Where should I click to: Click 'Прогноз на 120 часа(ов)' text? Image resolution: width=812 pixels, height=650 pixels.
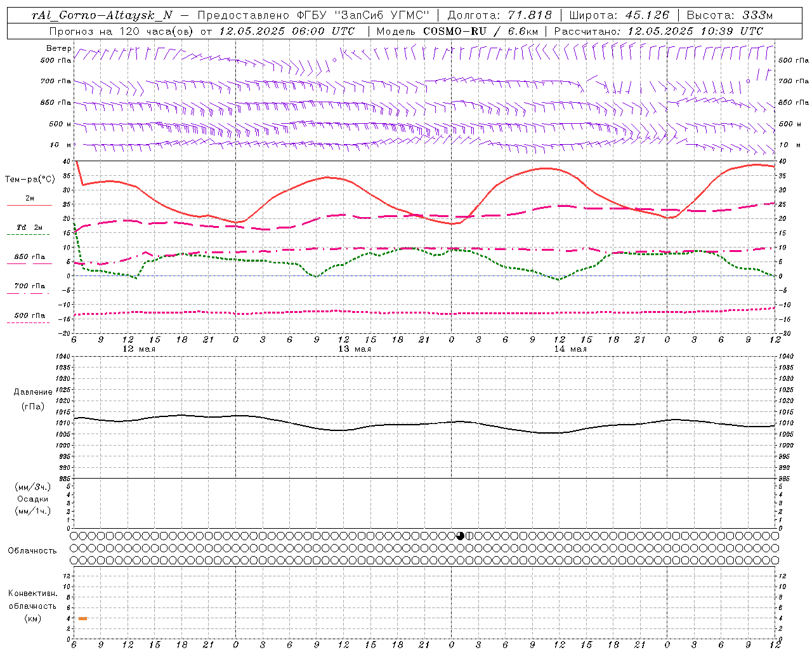(122, 31)
